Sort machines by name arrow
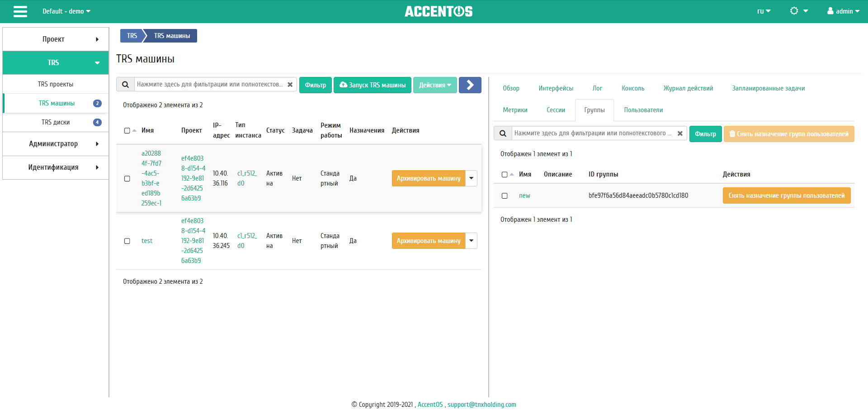The height and width of the screenshot is (410, 868). click(x=134, y=130)
